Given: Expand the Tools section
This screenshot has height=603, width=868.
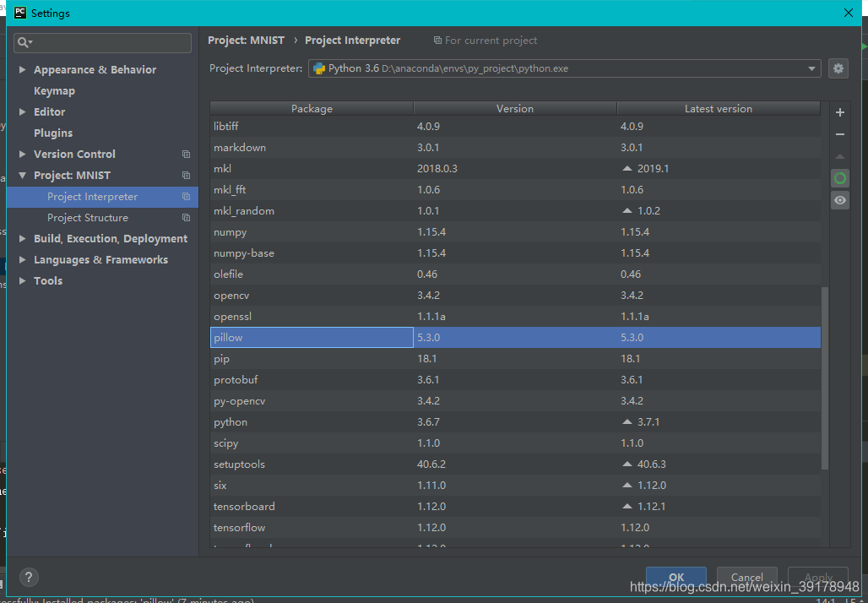Looking at the screenshot, I should 22,280.
